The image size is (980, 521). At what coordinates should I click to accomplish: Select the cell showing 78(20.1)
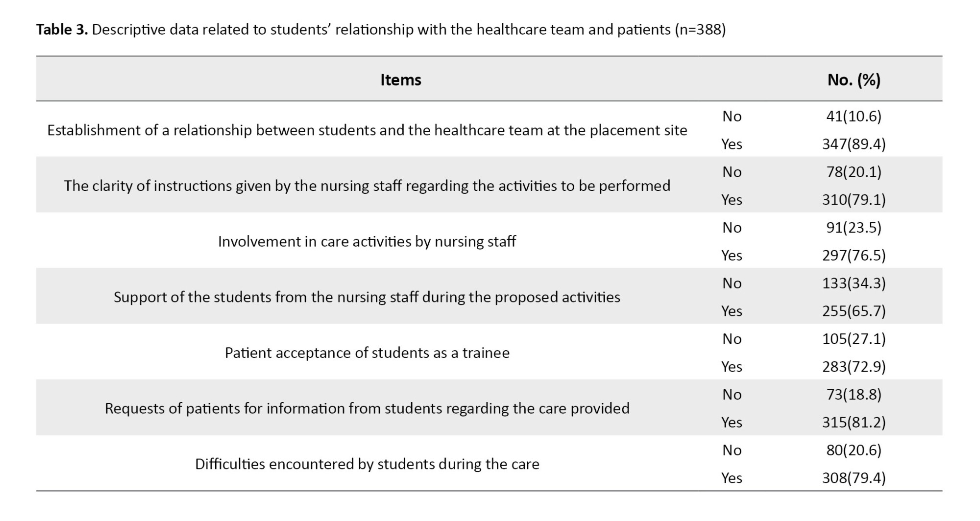click(x=854, y=172)
